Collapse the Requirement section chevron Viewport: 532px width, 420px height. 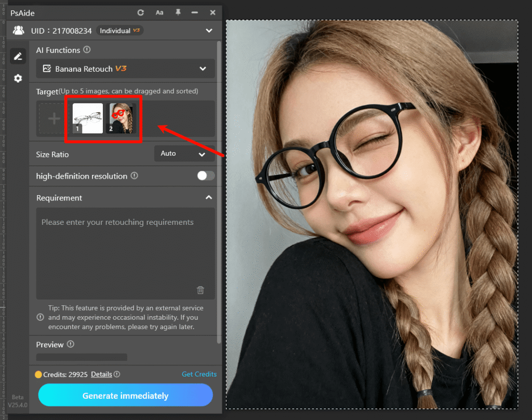coord(209,198)
